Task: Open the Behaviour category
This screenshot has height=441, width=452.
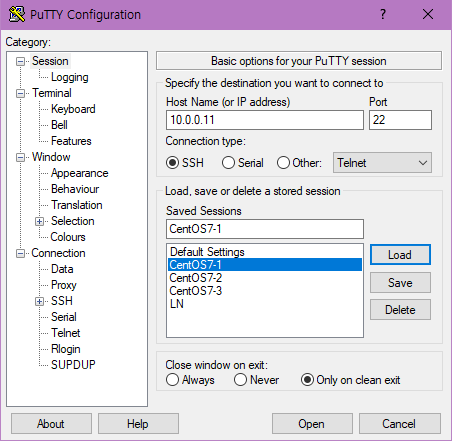Action: pos(75,189)
